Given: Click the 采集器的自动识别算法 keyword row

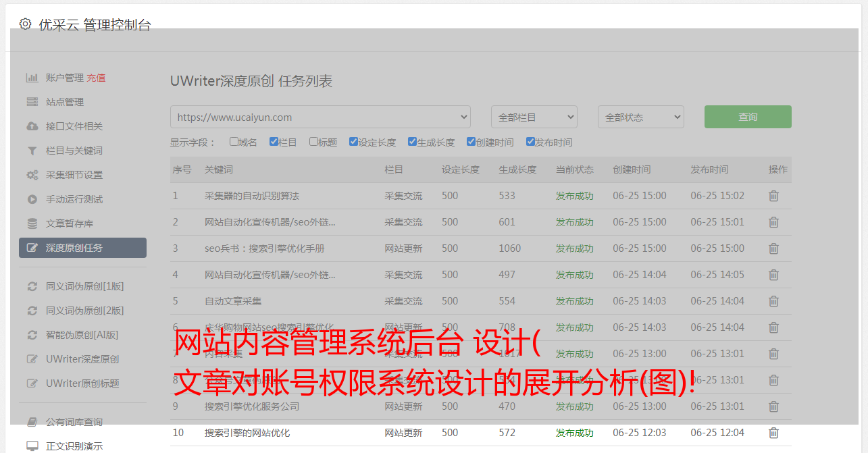Looking at the screenshot, I should (252, 196).
